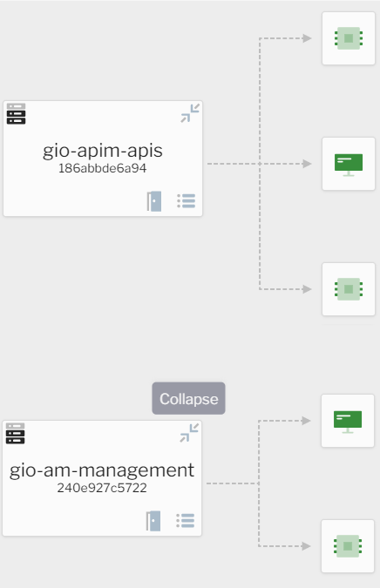Select monitor node linked to gio-am-management
Screen dimensions: 380x588
(348, 421)
